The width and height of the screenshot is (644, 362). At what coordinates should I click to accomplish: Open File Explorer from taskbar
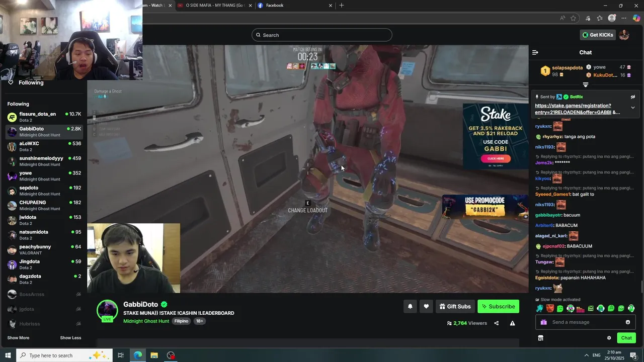(154, 355)
